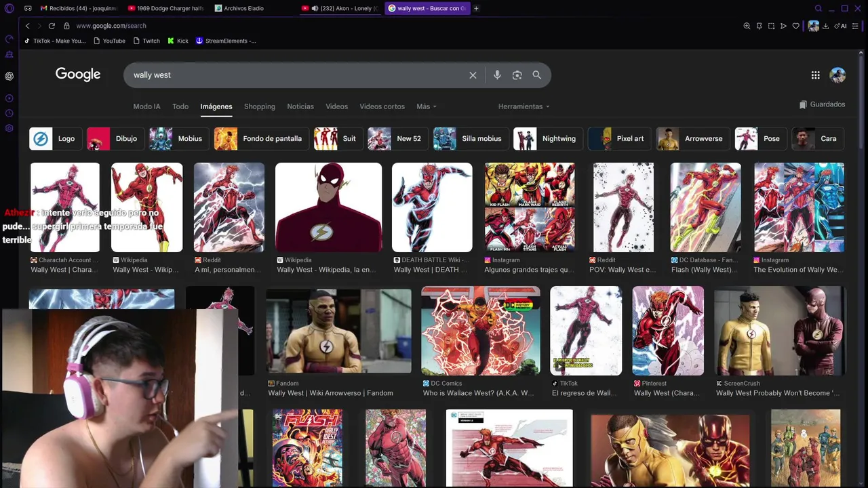Open GX Corner gamepad icon
Viewport: 868px width, 488px height.
coord(28,8)
